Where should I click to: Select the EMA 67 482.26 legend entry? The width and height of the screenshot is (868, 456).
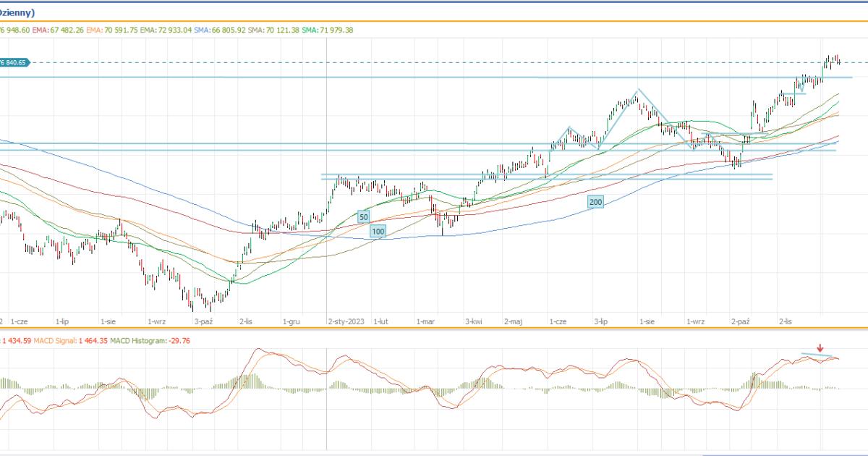pos(58,30)
